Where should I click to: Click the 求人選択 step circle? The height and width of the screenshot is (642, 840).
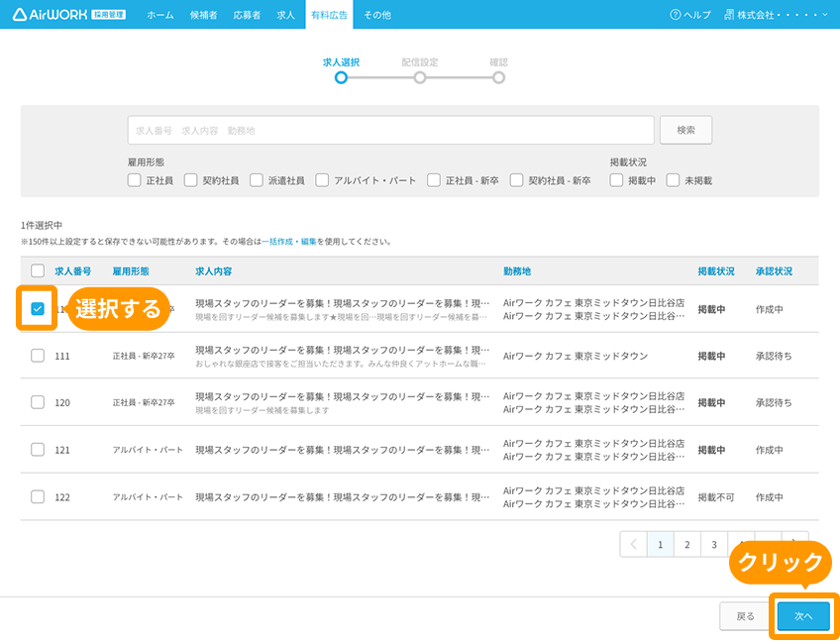pos(341,78)
